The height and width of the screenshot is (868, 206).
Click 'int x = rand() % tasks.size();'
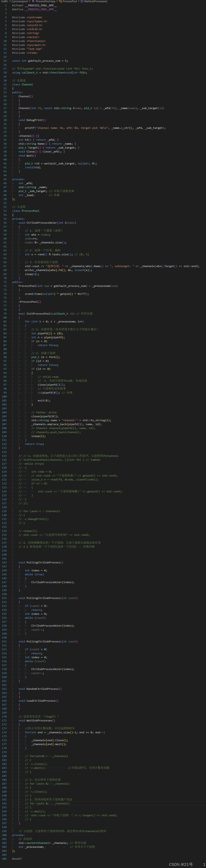[x=49, y=254]
